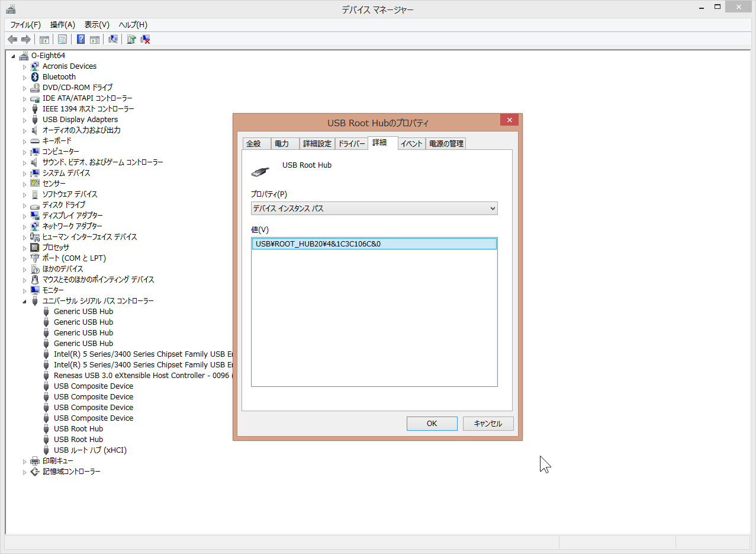Expand the 記憶域コントローラー node

25,472
